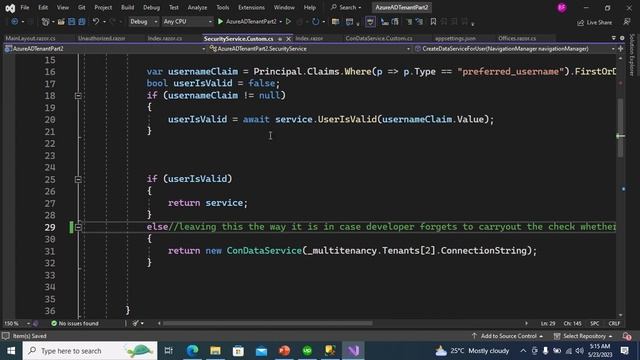This screenshot has height=360, width=640.
Task: Open Task View in taskbar
Action: (x=169, y=351)
